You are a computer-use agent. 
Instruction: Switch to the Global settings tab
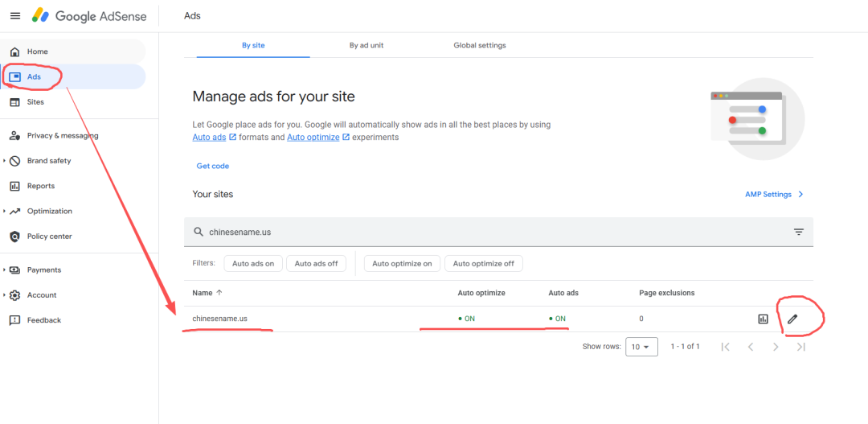coord(480,46)
